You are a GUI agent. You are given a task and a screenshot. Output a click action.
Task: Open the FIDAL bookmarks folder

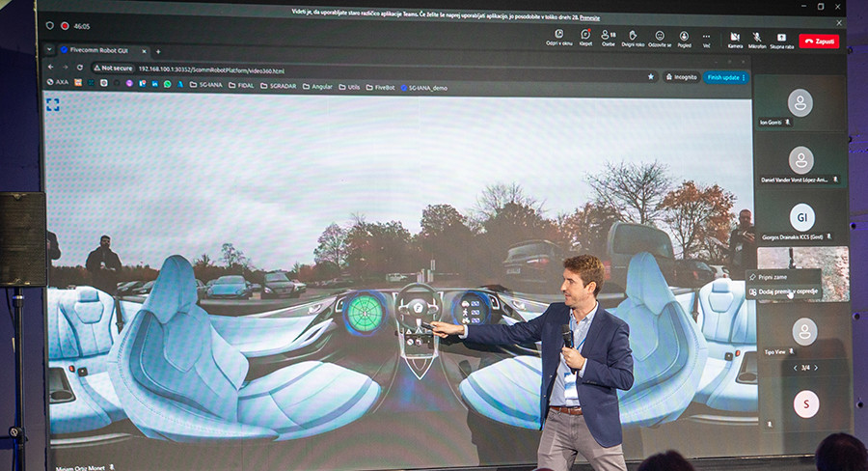tap(241, 85)
